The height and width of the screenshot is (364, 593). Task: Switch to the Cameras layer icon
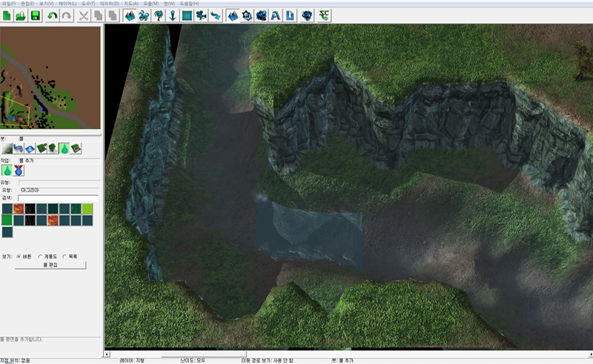point(201,16)
